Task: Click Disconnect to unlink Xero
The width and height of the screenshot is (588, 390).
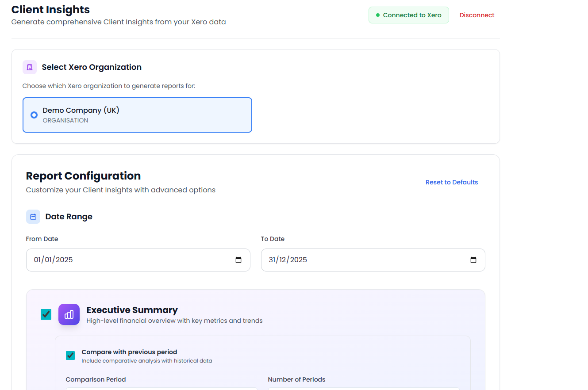Action: pyautogui.click(x=477, y=15)
